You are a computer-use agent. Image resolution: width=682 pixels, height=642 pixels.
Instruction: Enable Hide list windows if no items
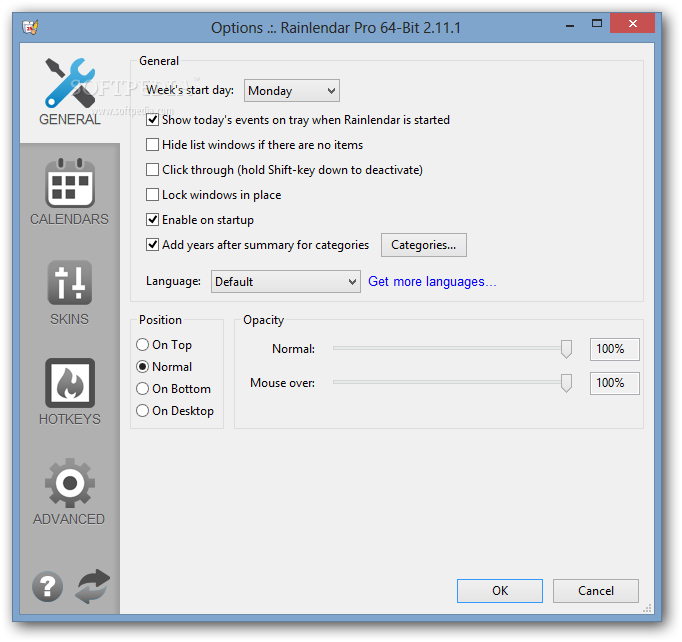click(152, 144)
